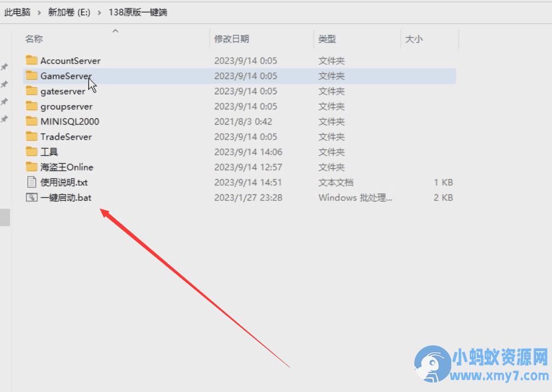Screen dimensions: 552x392
Task: Select the 海盗王Online folder icon
Action: coord(32,167)
